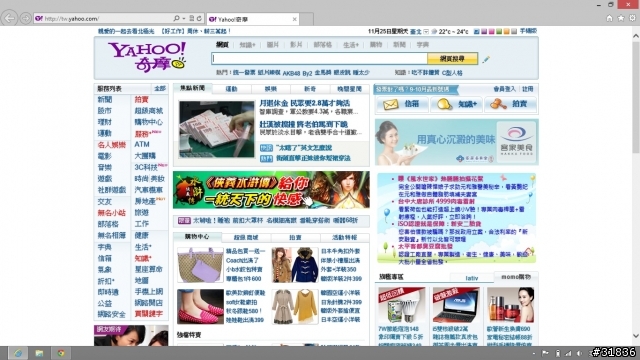Screen dimensions: 640x360
Task: Choose the orange page theme swatch
Action: [507, 31]
